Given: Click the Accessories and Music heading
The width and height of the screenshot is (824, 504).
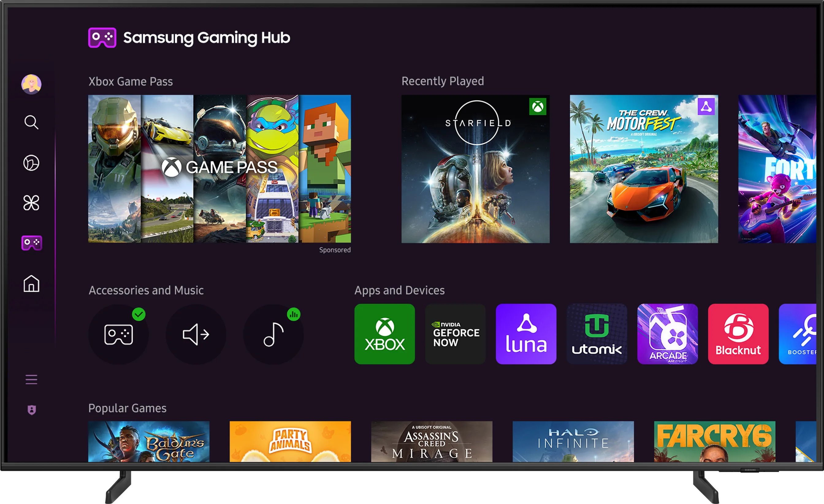Looking at the screenshot, I should pyautogui.click(x=146, y=290).
